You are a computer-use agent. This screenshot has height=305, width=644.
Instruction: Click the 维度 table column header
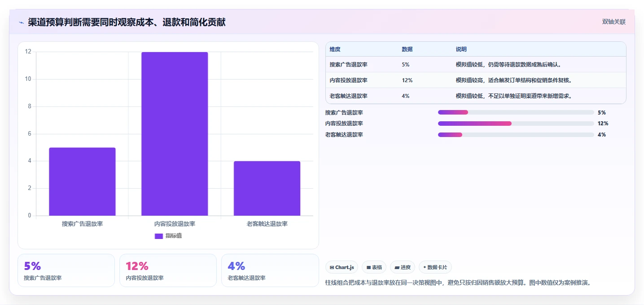335,49
